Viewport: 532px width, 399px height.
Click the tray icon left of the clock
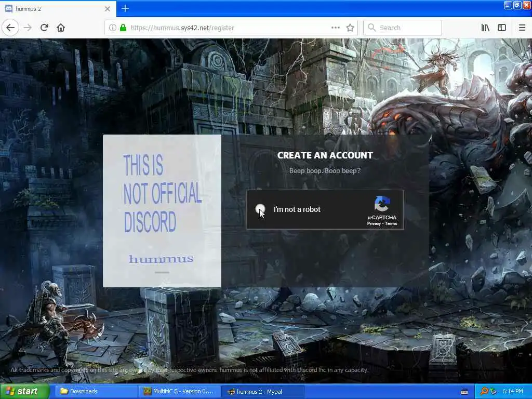click(x=494, y=392)
